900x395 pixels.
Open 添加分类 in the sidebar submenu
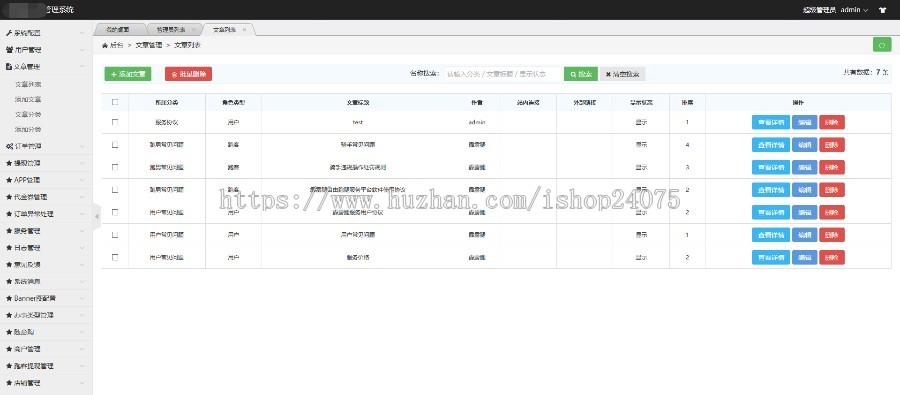point(28,129)
